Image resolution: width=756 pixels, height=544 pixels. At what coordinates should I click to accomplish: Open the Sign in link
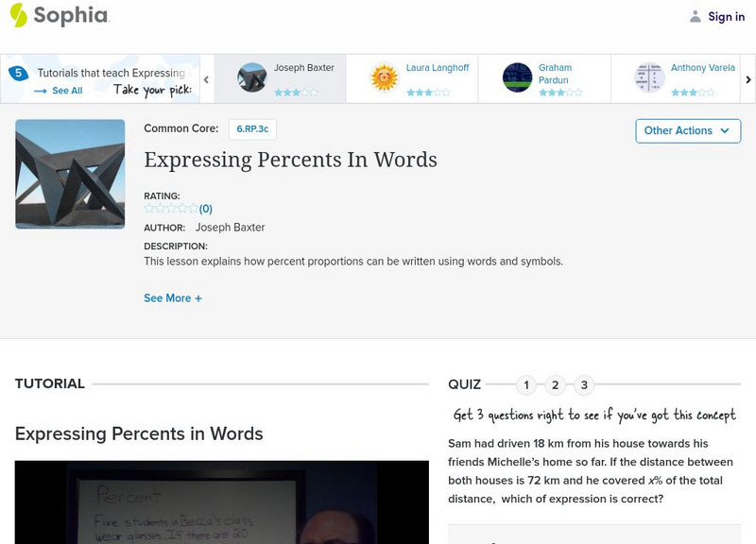(726, 16)
